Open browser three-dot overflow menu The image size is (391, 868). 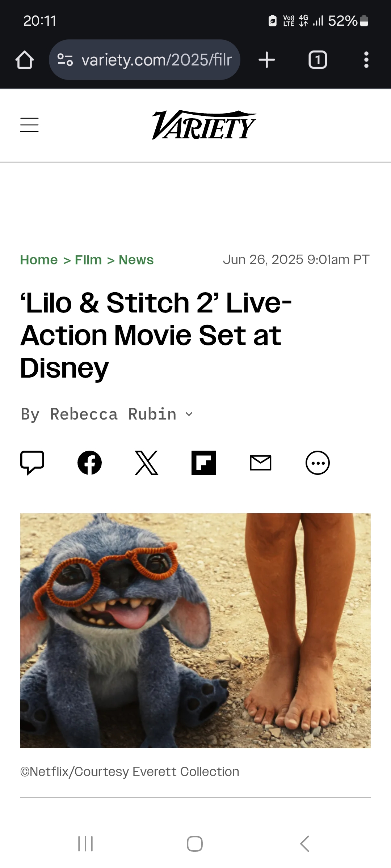(366, 60)
